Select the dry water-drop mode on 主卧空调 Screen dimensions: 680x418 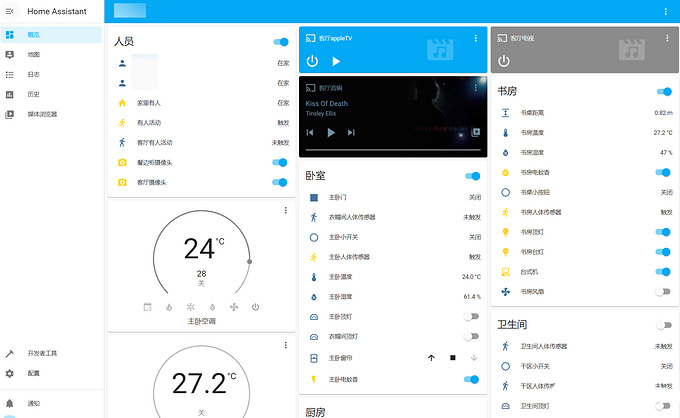tap(212, 307)
